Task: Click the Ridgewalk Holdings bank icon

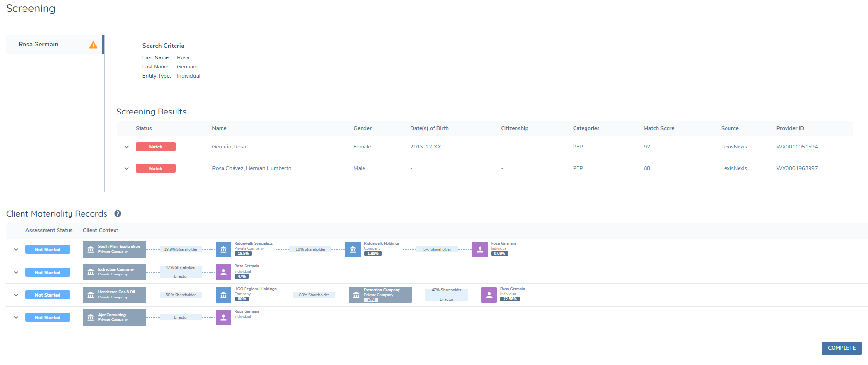Action: (353, 250)
